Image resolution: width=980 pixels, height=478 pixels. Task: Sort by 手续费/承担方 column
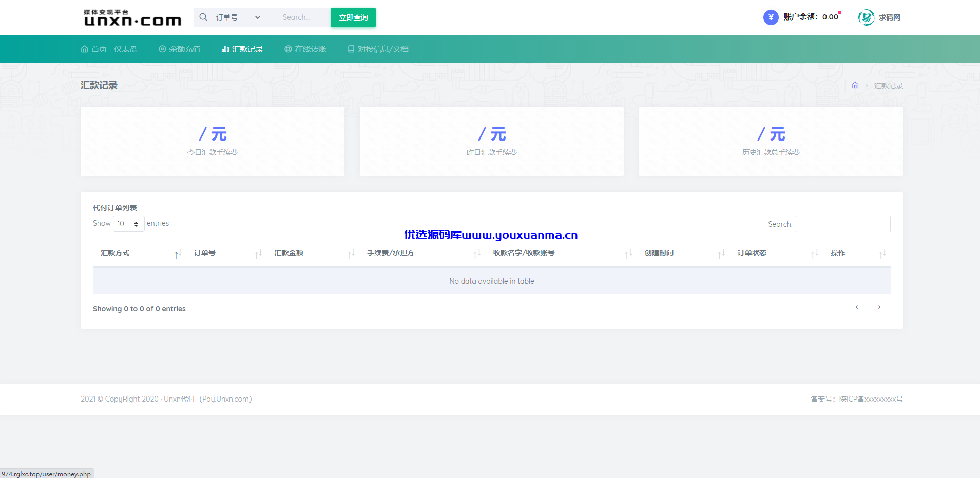point(422,253)
